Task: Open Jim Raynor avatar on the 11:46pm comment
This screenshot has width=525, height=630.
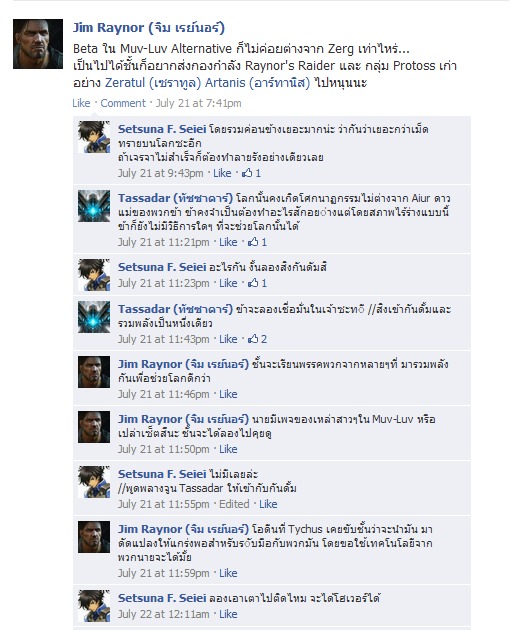Action: [94, 372]
